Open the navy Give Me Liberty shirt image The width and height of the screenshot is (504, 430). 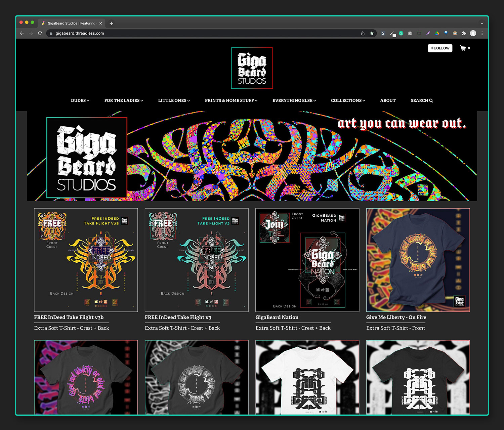[x=418, y=260]
